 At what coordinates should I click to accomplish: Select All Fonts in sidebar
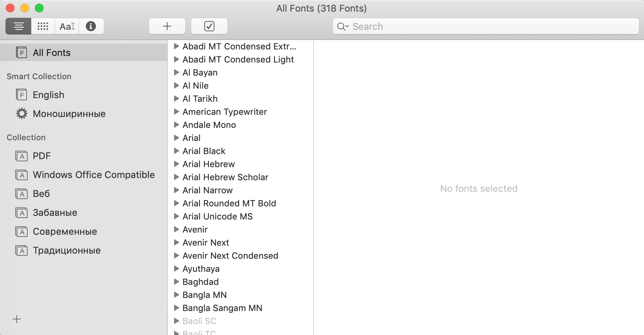tap(84, 53)
